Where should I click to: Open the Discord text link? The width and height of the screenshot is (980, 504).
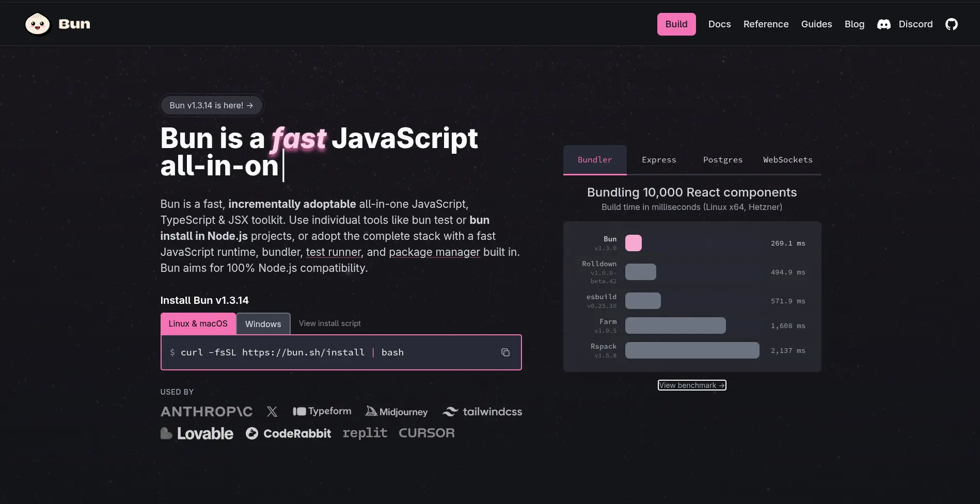[916, 24]
